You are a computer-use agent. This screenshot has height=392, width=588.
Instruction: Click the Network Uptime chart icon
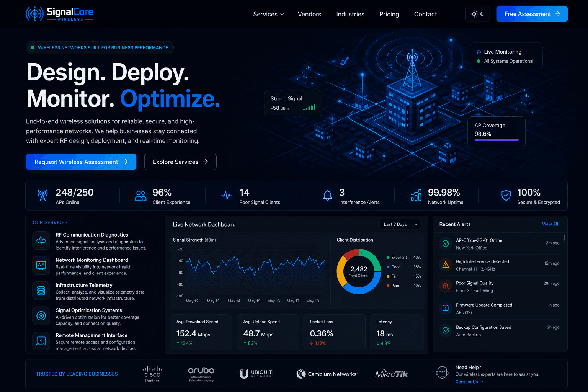click(416, 195)
